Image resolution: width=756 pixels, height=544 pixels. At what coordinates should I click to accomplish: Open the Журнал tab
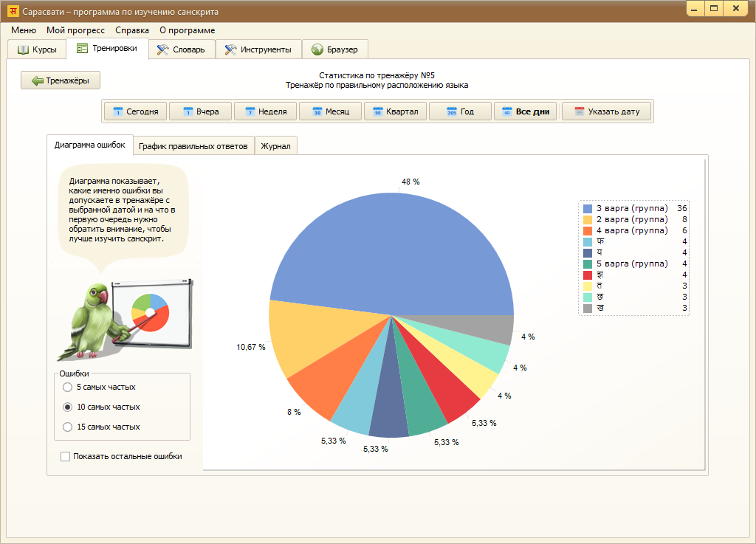[x=275, y=146]
